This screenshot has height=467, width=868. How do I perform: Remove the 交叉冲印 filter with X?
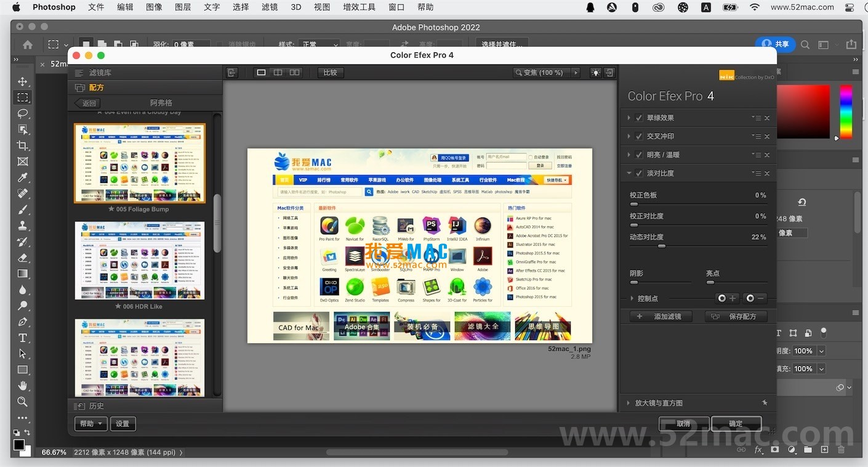(x=767, y=136)
